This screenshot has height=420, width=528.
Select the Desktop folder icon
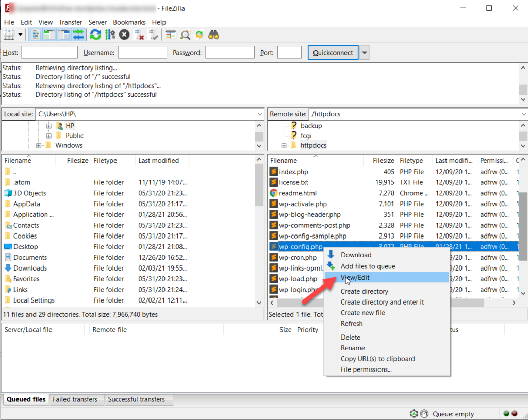tap(8, 247)
